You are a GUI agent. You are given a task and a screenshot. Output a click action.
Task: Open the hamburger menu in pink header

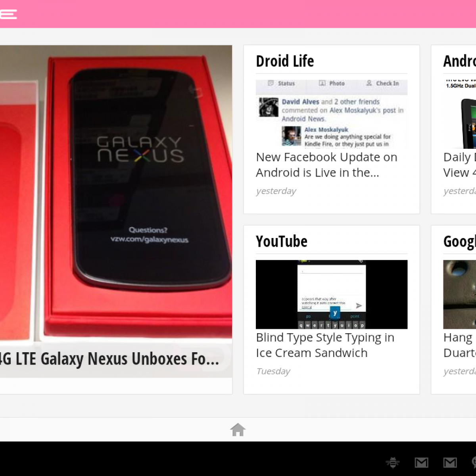(8, 14)
